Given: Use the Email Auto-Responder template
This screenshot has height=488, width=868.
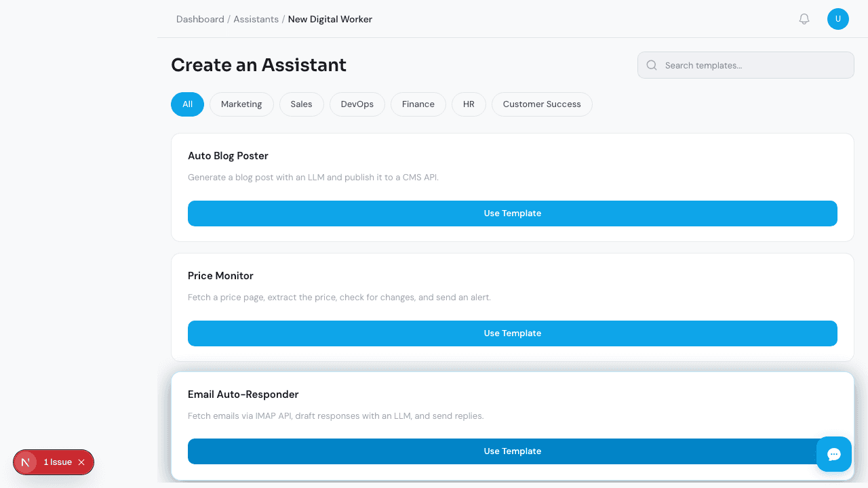Looking at the screenshot, I should tap(512, 451).
